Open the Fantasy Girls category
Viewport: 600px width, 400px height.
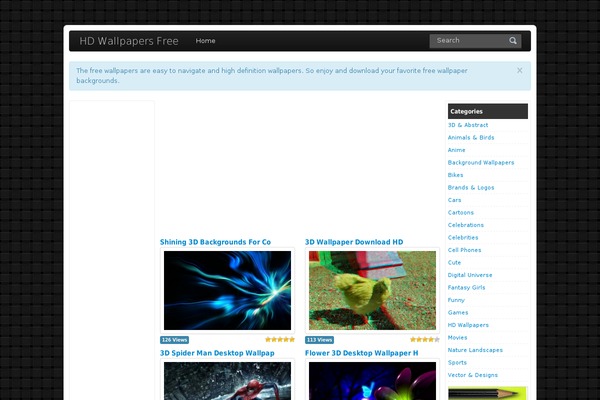pos(466,287)
